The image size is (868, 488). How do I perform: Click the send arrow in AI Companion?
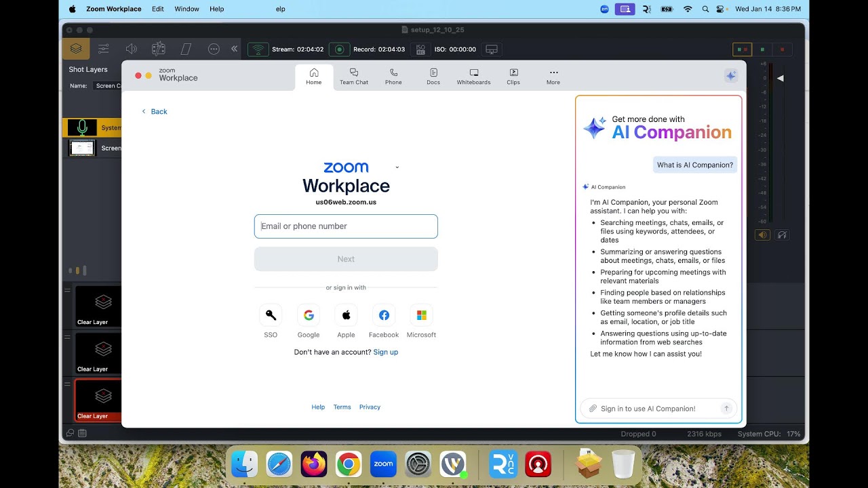pyautogui.click(x=726, y=409)
